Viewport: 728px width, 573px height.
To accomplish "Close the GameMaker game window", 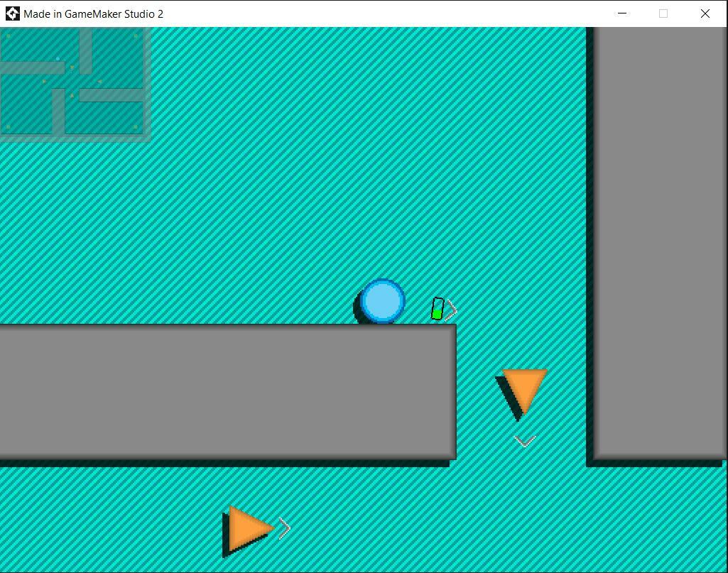I will pyautogui.click(x=705, y=13).
